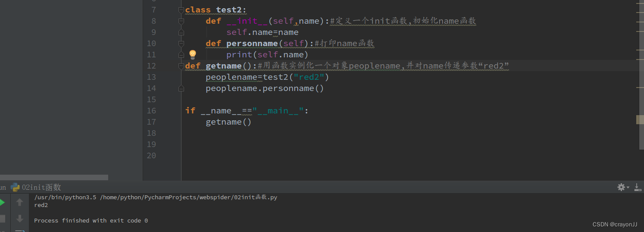Click '__init__' in the def on line 8

[247, 21]
